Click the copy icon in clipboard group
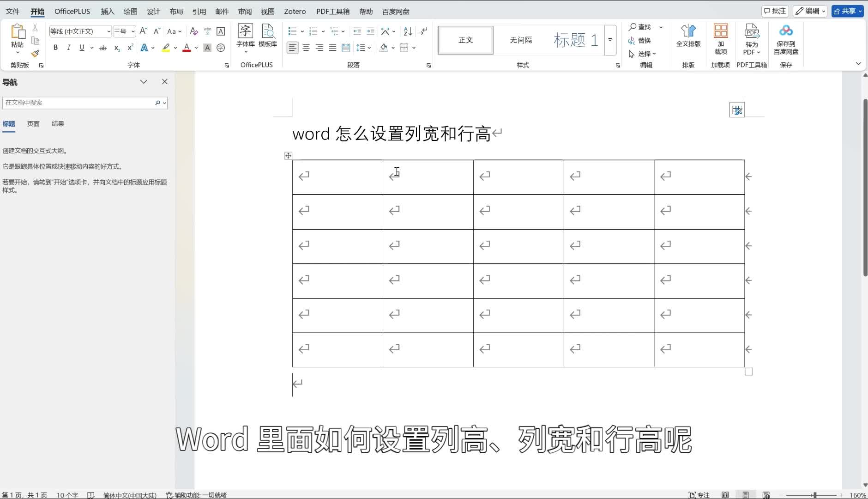Screen dimensions: 868x499 click(x=35, y=41)
